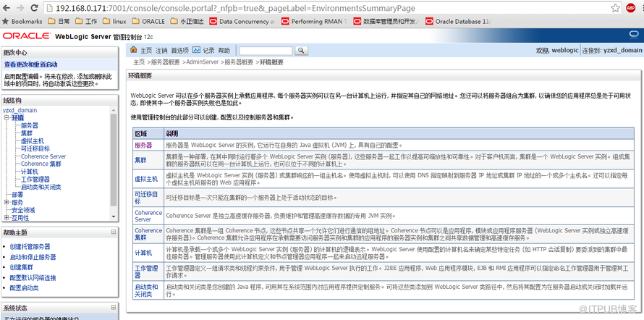Click 主页 in the breadcrumb

tap(139, 62)
